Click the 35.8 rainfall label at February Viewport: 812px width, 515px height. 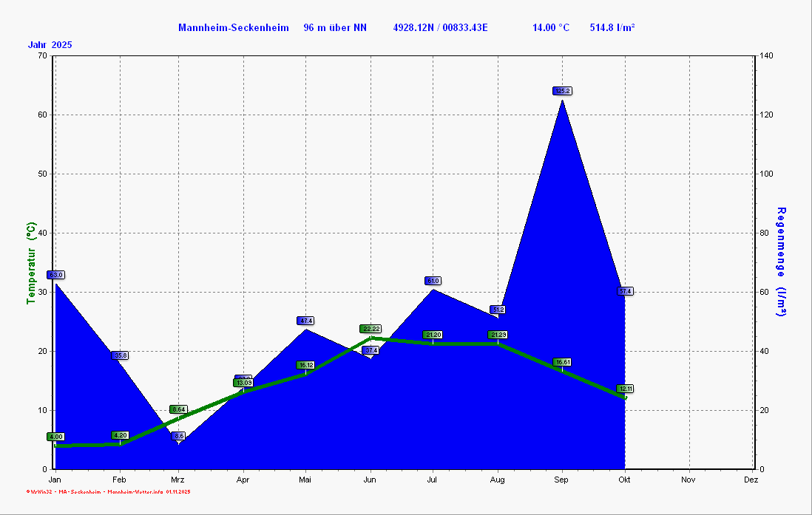tap(120, 355)
